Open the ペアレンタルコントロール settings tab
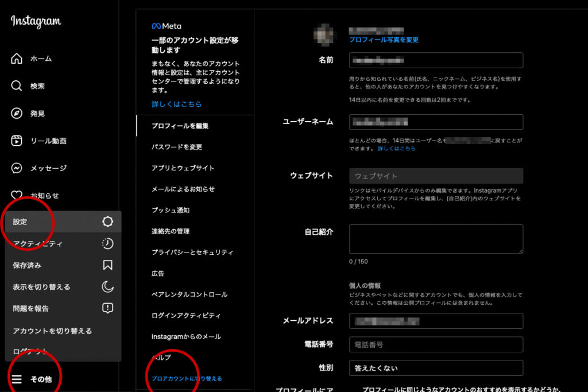Image resolution: width=588 pixels, height=392 pixels. coord(195,294)
